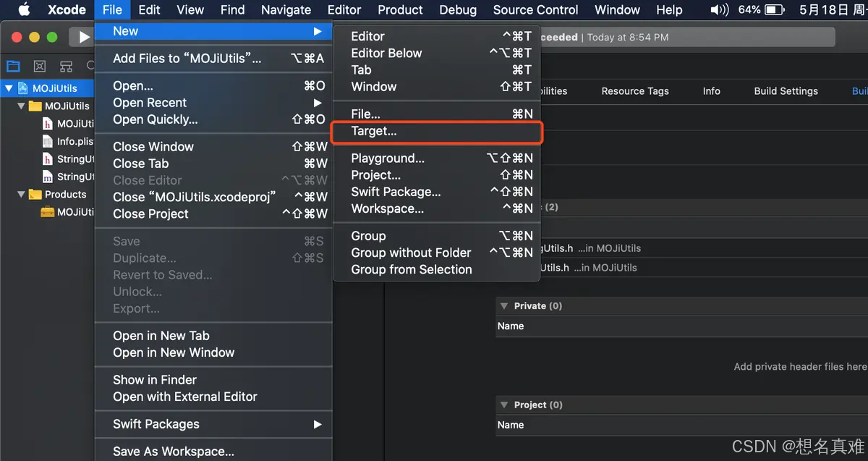Open the Project navigator folder icon
Image resolution: width=868 pixels, height=461 pixels.
coord(13,66)
